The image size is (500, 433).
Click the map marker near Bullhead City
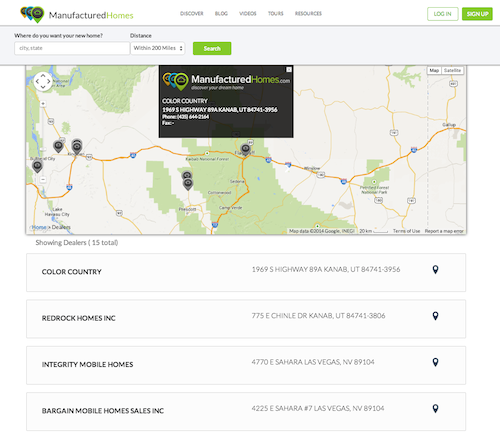(37, 166)
